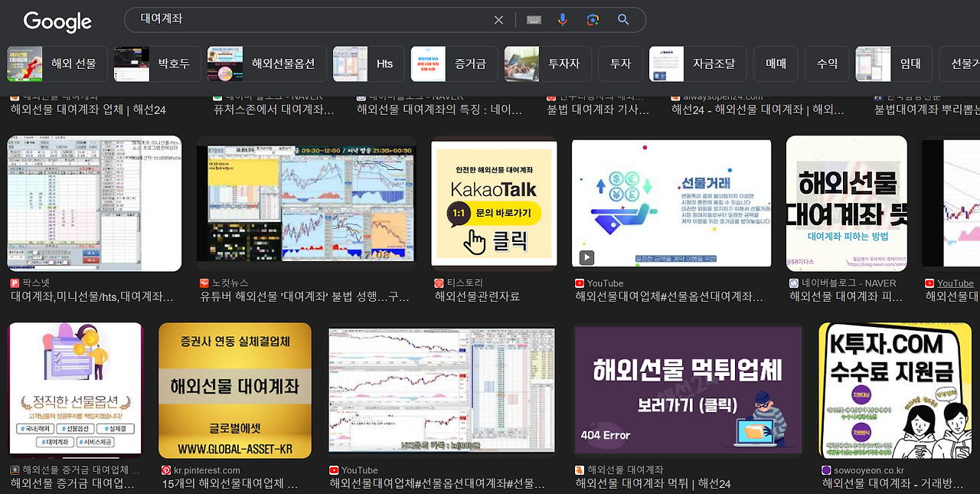Select the Hts filter chip
This screenshot has width=980, height=494.
368,64
